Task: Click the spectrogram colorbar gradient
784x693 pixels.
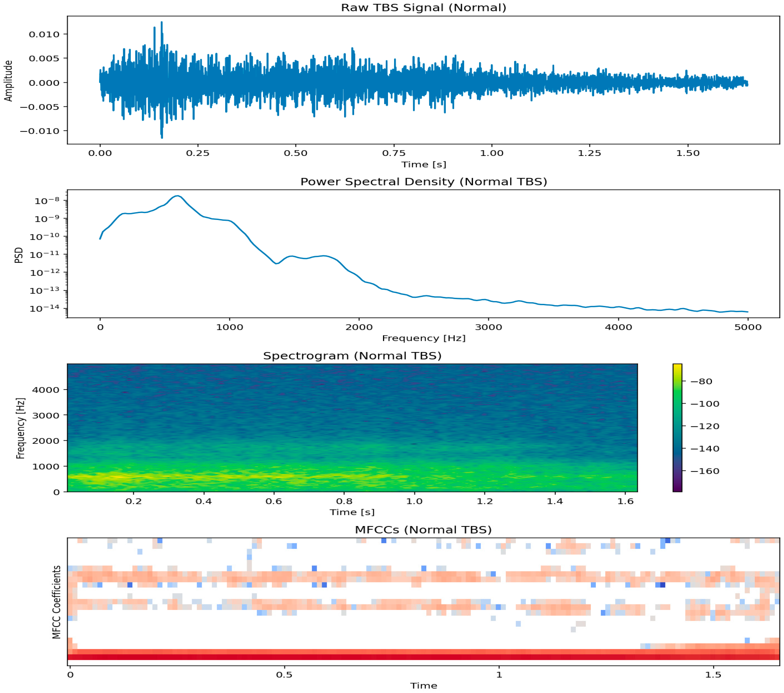Action: [677, 427]
